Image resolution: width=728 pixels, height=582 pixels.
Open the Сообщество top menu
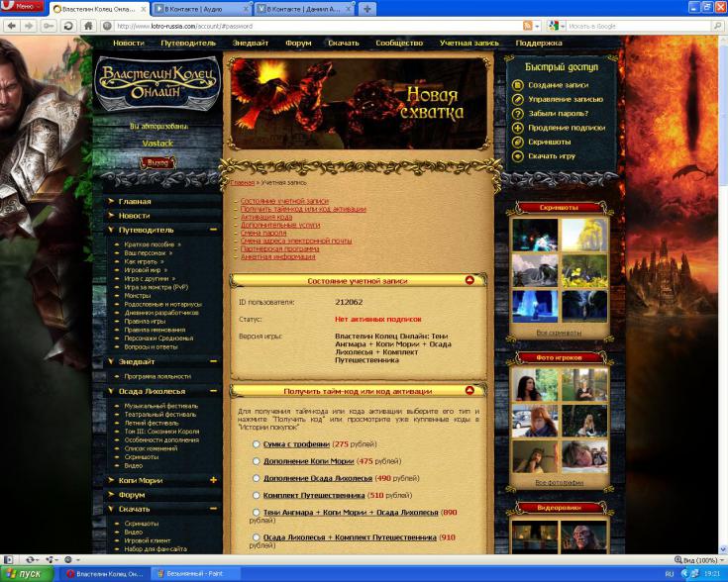pyautogui.click(x=399, y=44)
